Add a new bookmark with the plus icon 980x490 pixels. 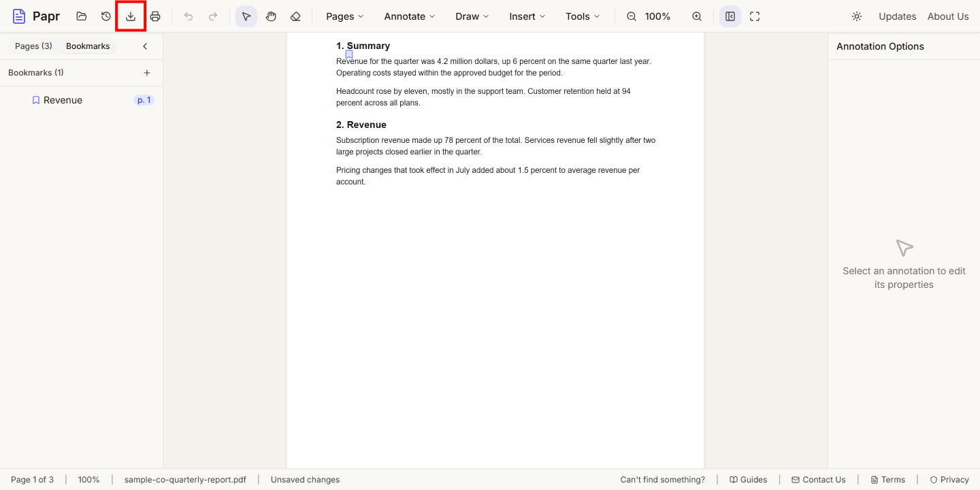(147, 73)
